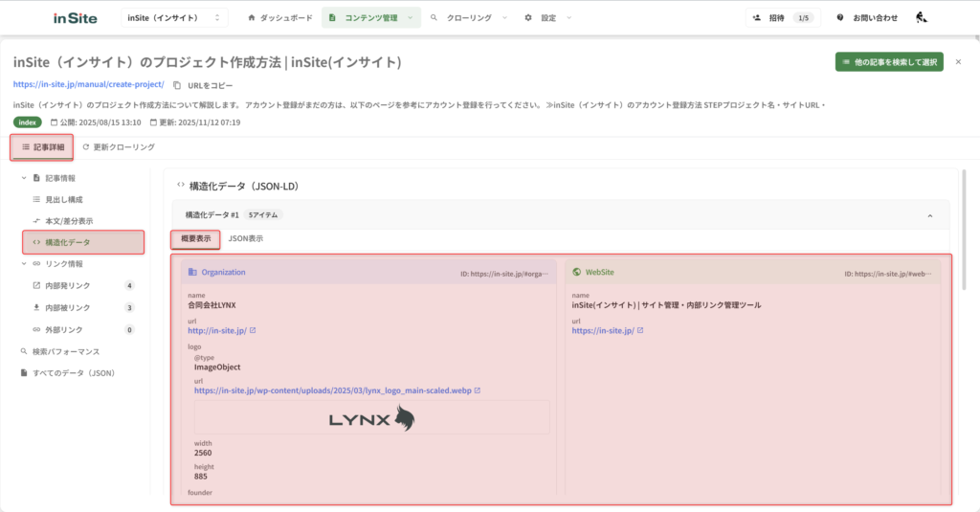Screen dimensions: 980x512
Task: Click the WebSite globe icon
Action: pyautogui.click(x=577, y=272)
